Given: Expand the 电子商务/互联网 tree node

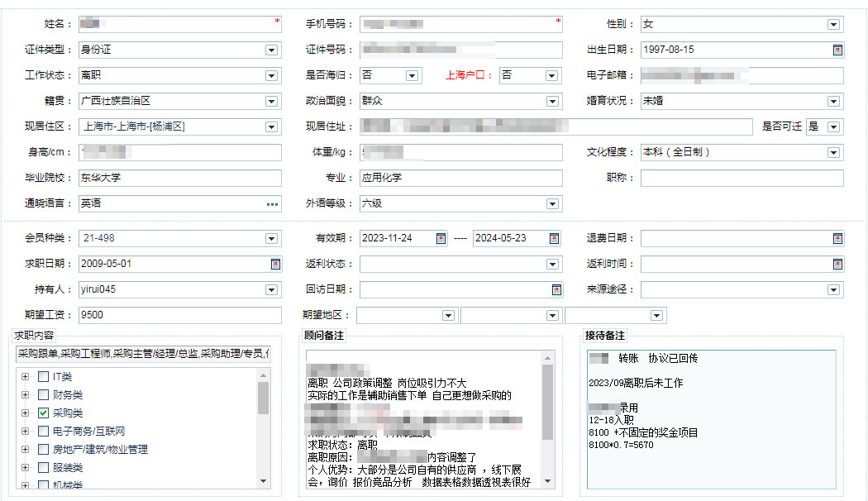Looking at the screenshot, I should point(25,432).
